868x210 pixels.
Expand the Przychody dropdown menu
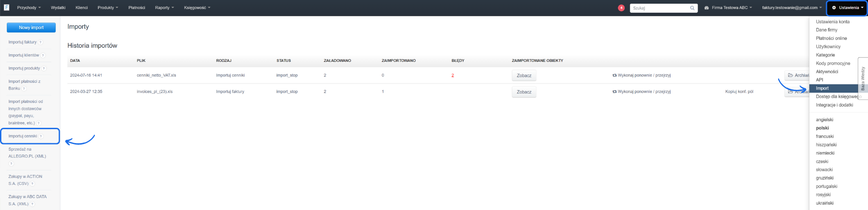point(28,8)
